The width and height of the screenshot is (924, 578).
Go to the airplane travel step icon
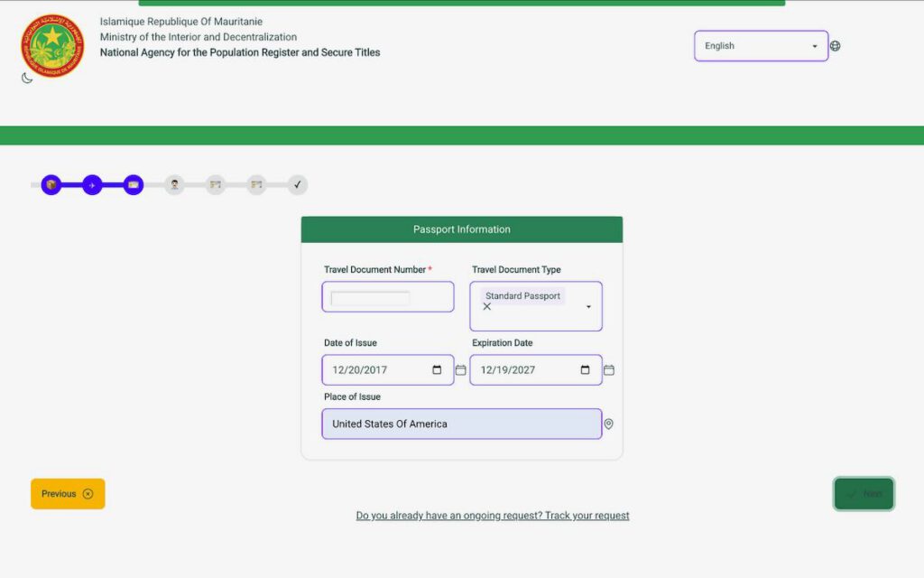pos(92,184)
